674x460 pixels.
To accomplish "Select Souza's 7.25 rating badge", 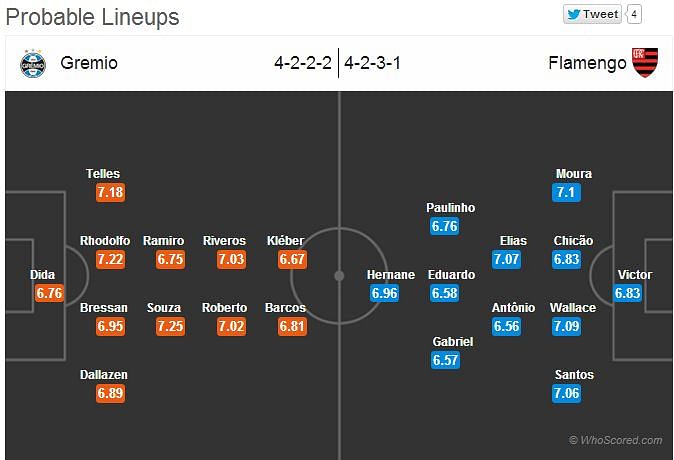I will point(171,326).
